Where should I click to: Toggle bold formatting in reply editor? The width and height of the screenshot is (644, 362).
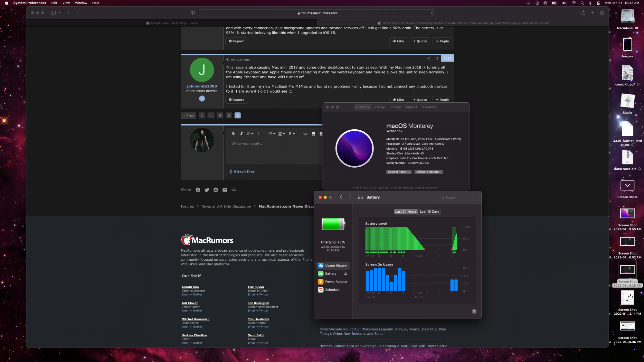233,134
